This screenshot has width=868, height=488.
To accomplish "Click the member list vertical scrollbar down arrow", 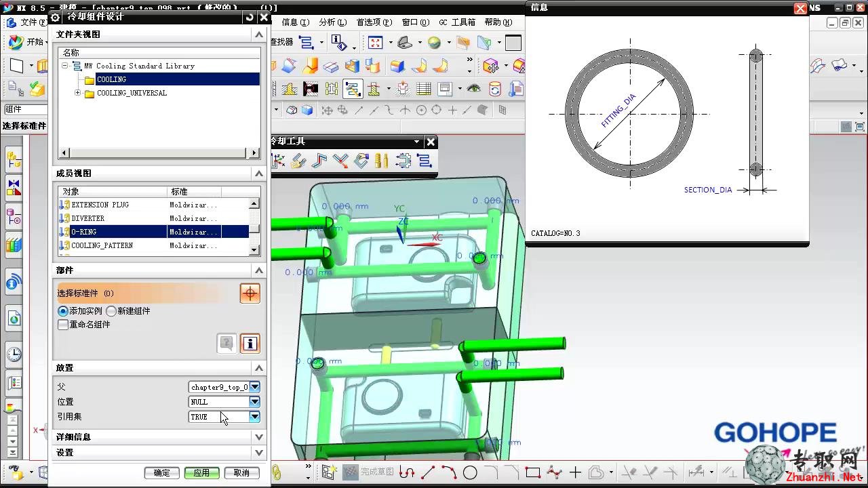I will tap(254, 250).
